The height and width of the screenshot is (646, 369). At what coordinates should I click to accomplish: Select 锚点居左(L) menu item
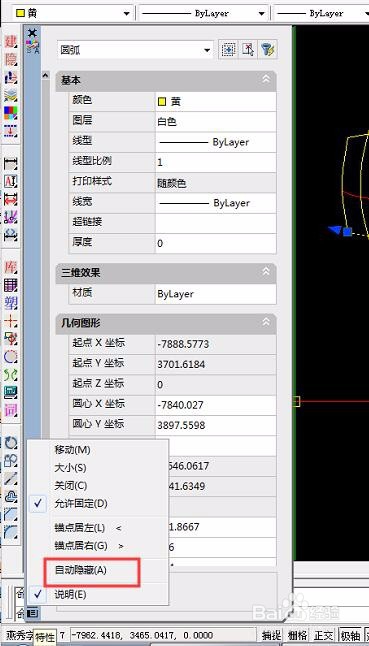(98, 528)
